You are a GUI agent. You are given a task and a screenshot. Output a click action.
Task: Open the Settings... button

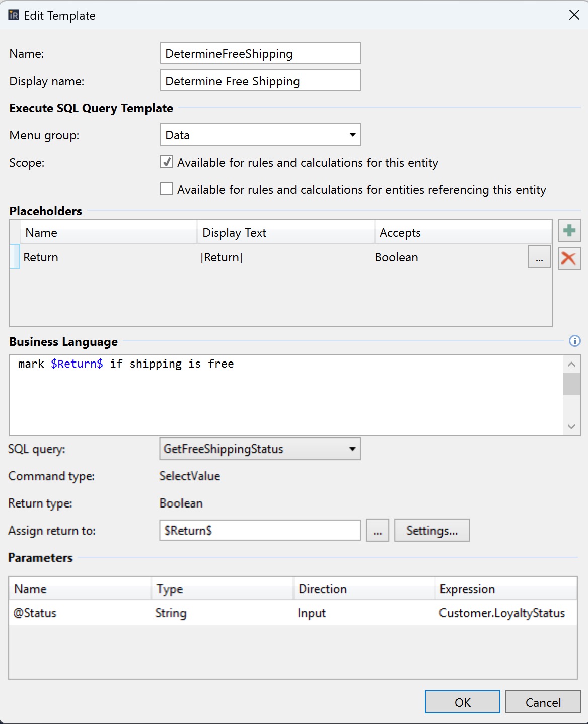coord(432,531)
